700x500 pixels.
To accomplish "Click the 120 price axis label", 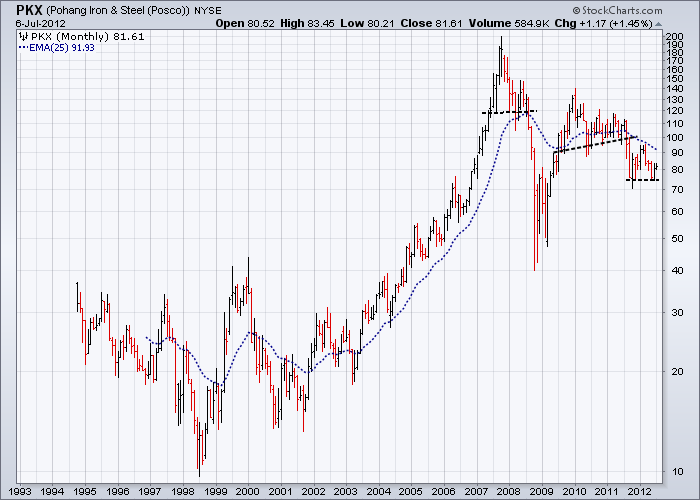I will tap(674, 111).
